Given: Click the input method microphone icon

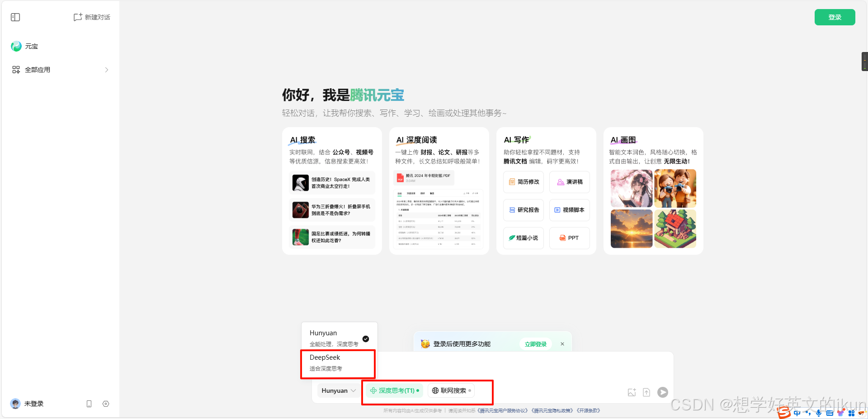Looking at the screenshot, I should point(819,413).
